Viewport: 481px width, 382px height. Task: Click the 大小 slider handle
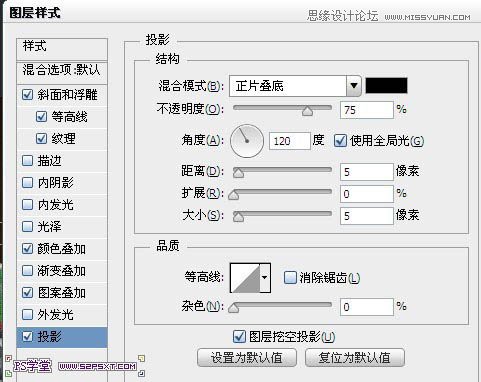tap(238, 217)
